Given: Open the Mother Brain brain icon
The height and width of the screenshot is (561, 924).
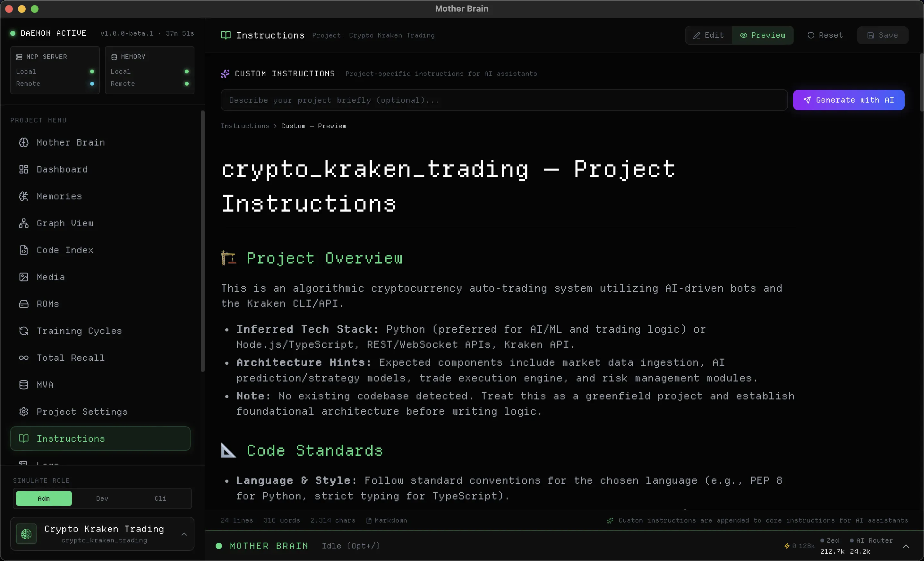Looking at the screenshot, I should click(x=24, y=142).
